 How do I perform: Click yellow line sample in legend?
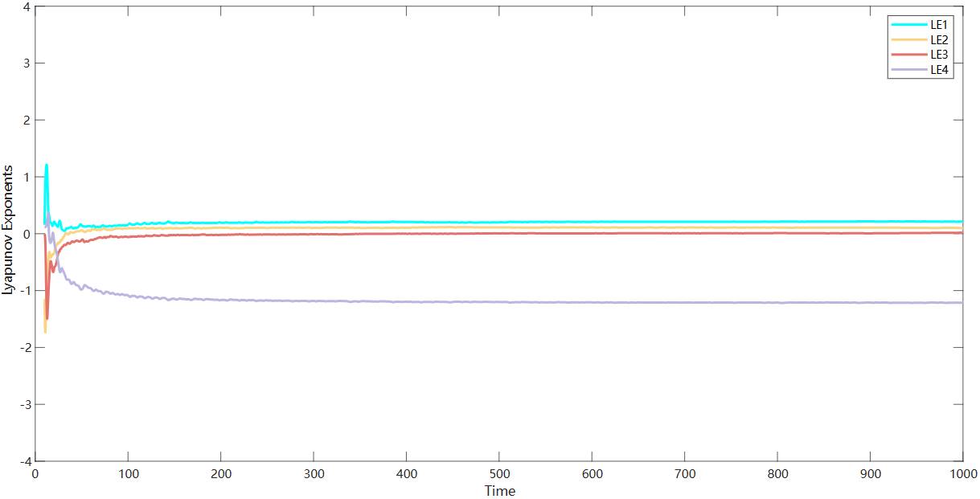coord(908,39)
